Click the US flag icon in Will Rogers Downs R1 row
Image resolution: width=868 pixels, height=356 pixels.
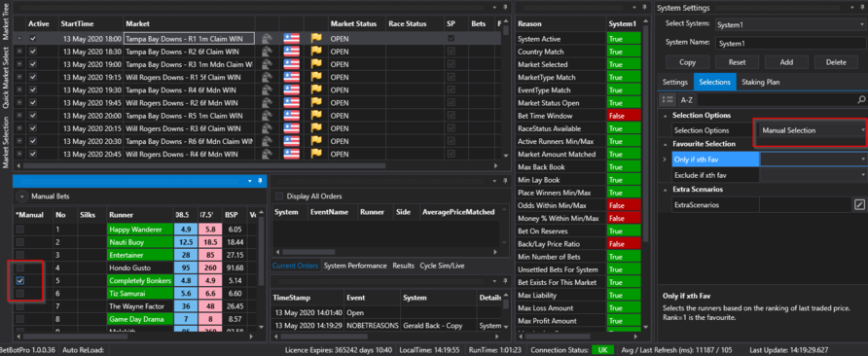coord(291,77)
